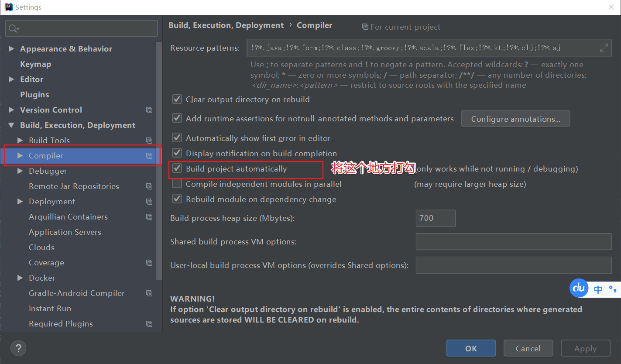Toggle Clear output directory on rebuild

(x=177, y=99)
